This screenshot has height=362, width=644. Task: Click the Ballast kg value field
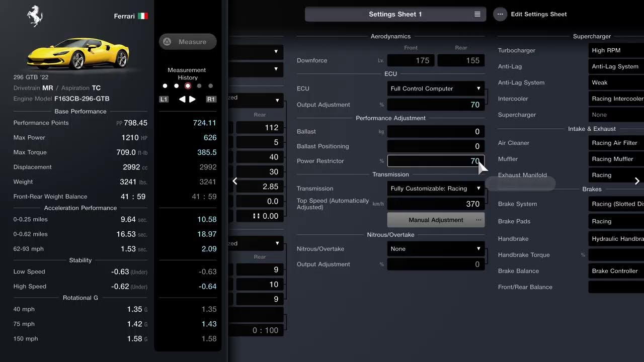click(436, 131)
